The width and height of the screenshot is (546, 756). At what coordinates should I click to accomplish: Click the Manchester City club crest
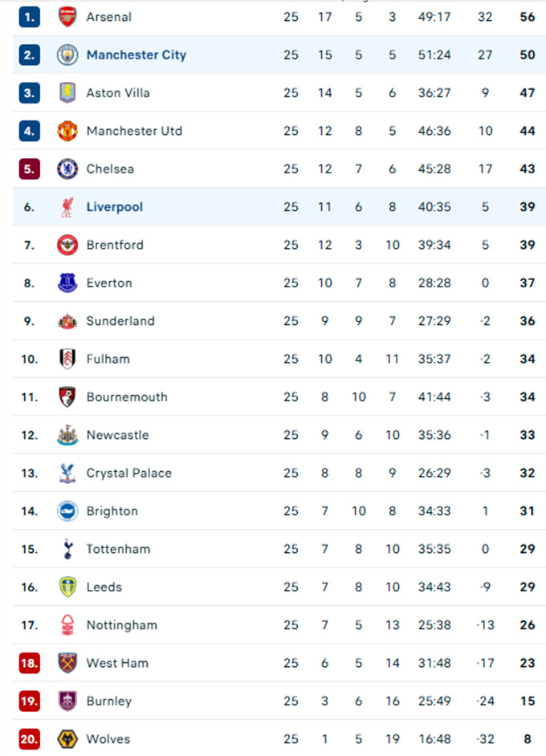(x=67, y=55)
